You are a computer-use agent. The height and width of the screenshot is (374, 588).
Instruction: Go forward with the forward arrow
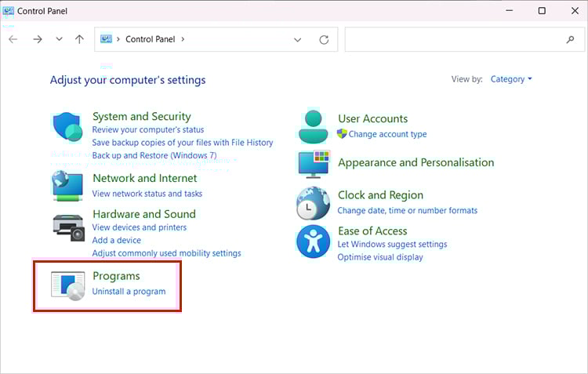pyautogui.click(x=38, y=39)
